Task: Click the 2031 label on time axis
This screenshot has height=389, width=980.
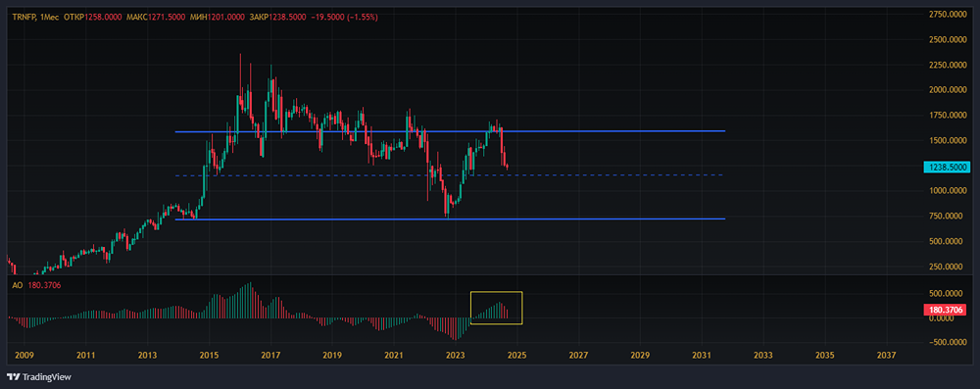Action: tap(702, 356)
